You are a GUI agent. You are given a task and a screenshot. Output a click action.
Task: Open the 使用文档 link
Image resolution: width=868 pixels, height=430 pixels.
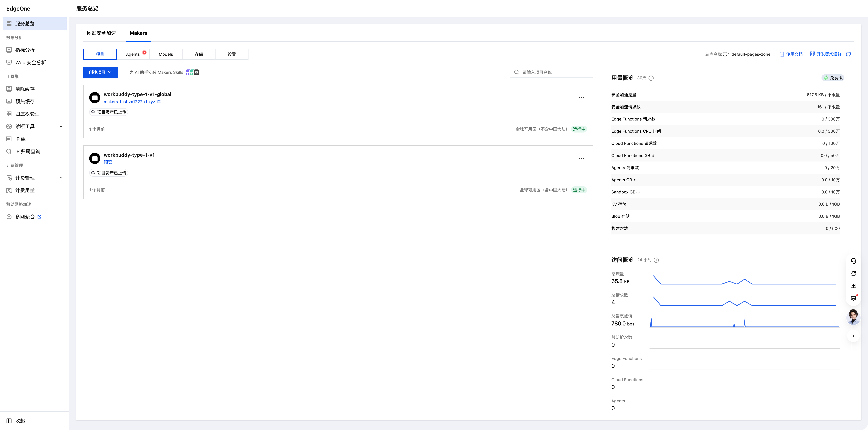(x=791, y=54)
